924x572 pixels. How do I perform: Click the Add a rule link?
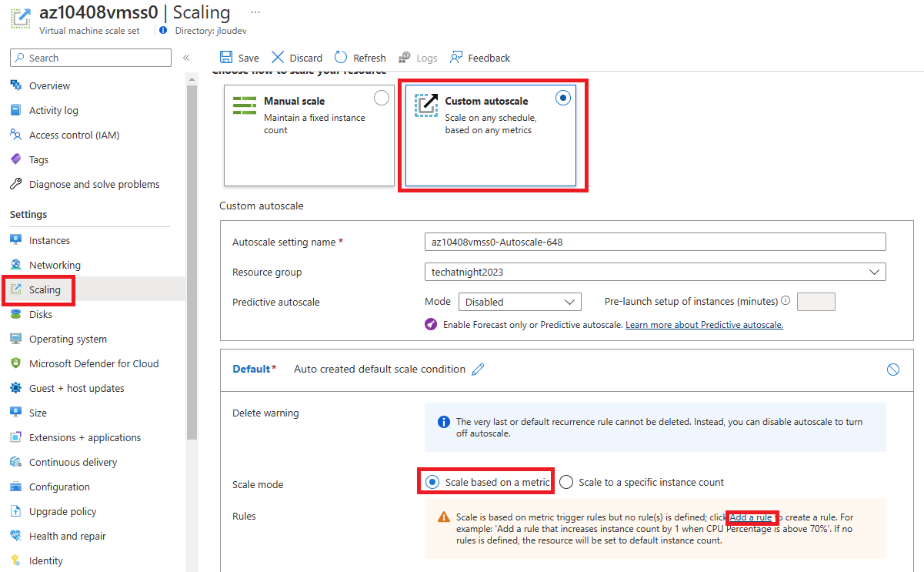pyautogui.click(x=751, y=517)
